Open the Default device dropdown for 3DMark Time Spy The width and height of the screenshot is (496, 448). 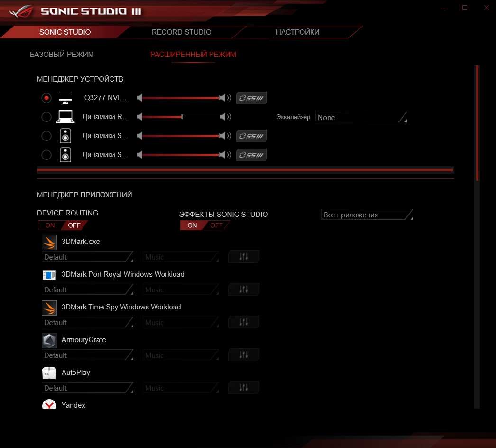(x=87, y=322)
